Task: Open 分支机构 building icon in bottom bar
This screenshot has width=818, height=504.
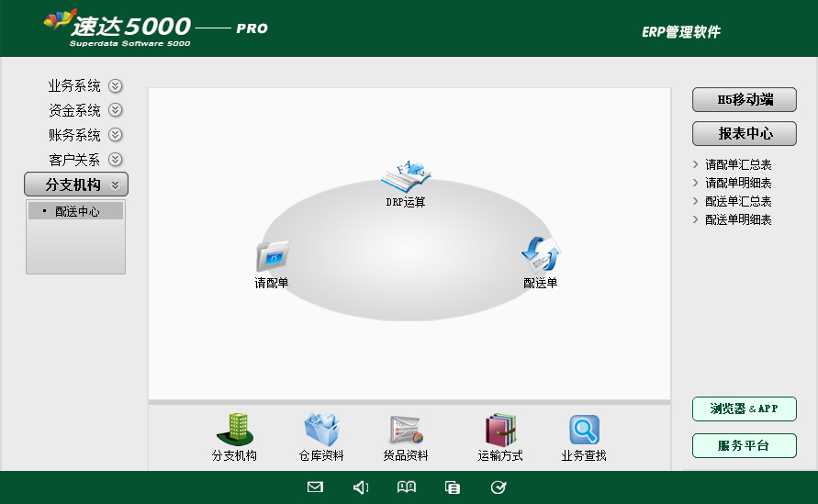Action: pos(235,430)
